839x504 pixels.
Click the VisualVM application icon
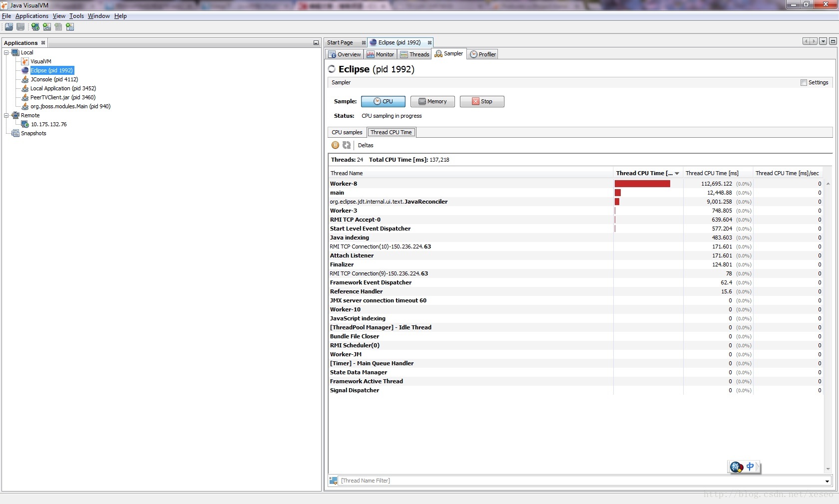[x=25, y=61]
